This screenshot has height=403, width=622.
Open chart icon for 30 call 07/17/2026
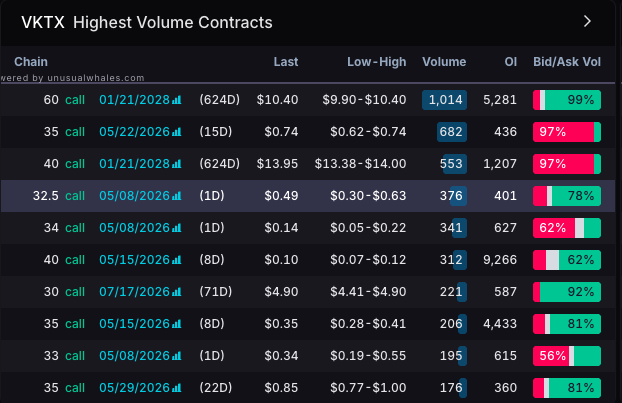click(x=177, y=292)
